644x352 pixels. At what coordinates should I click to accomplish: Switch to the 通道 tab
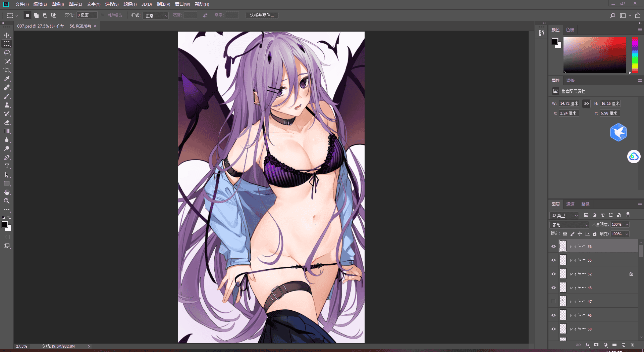pyautogui.click(x=570, y=204)
